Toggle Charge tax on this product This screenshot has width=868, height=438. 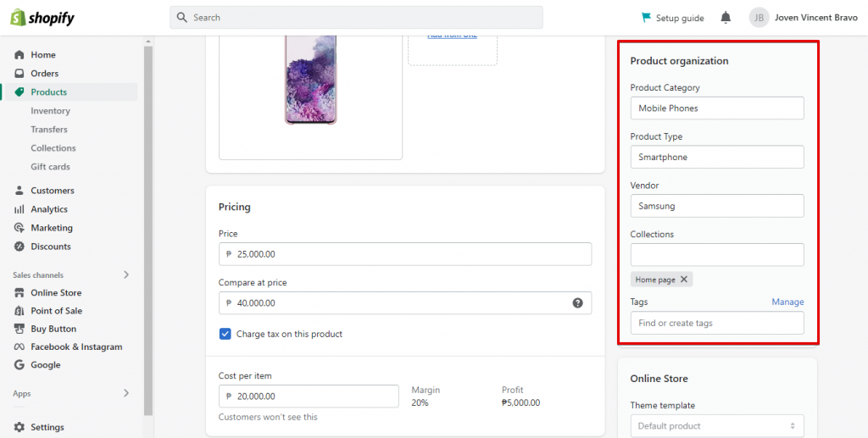(225, 334)
